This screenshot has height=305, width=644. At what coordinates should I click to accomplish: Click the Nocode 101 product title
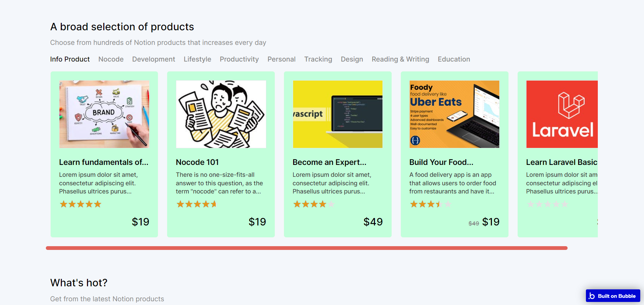(197, 162)
